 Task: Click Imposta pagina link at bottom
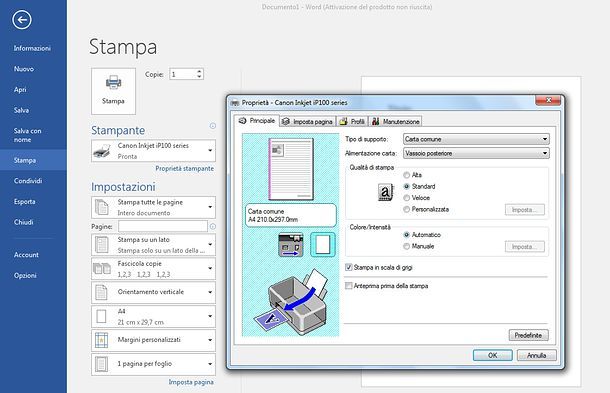[x=191, y=382]
